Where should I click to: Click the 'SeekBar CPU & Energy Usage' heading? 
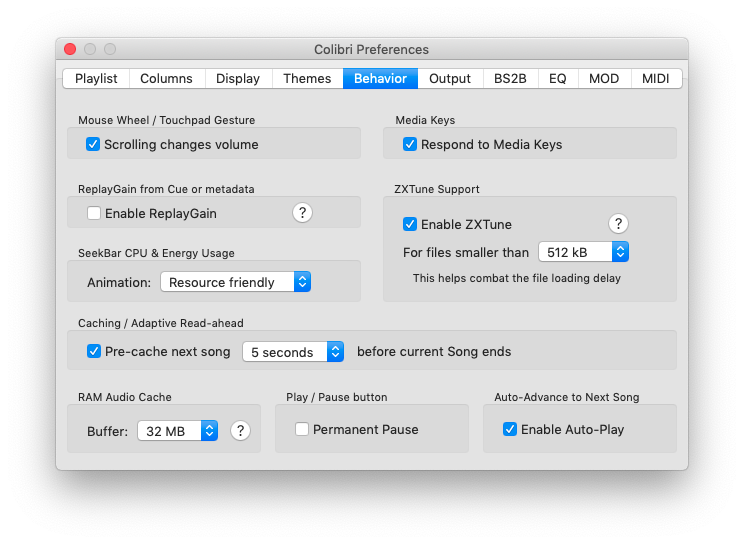click(x=157, y=253)
